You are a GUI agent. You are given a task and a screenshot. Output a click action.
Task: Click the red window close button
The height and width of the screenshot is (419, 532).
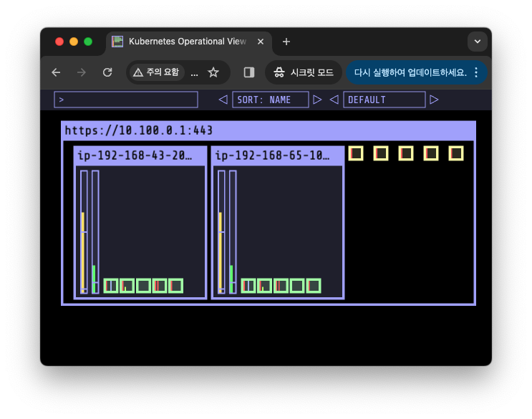tap(59, 42)
